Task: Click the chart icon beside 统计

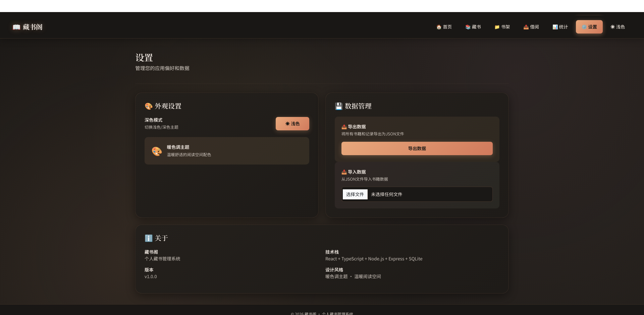Action: (x=554, y=27)
